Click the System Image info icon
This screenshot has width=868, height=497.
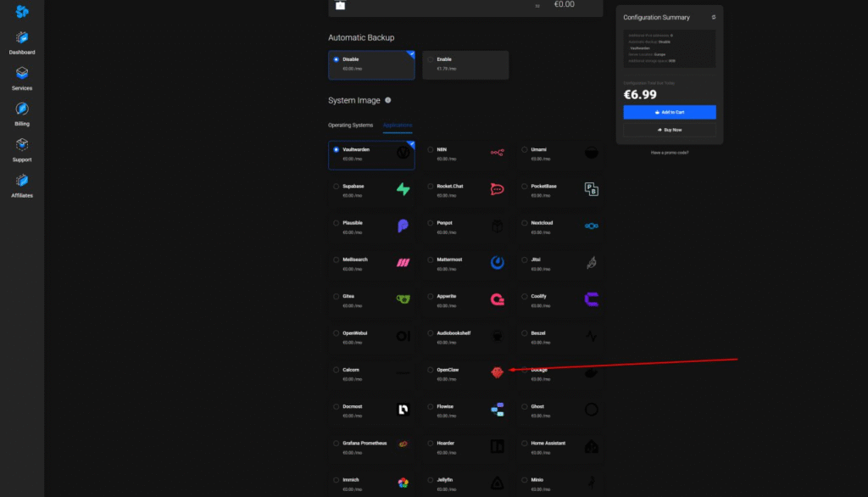(388, 100)
